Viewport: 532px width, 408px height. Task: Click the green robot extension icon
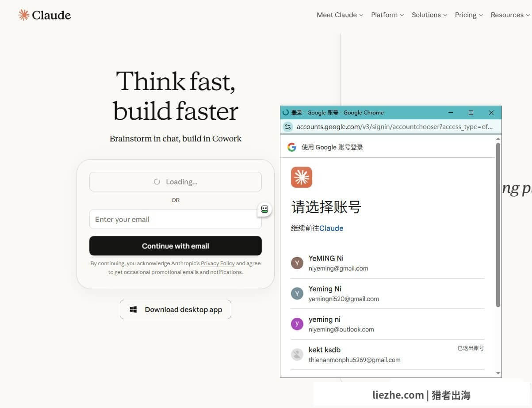click(x=264, y=210)
